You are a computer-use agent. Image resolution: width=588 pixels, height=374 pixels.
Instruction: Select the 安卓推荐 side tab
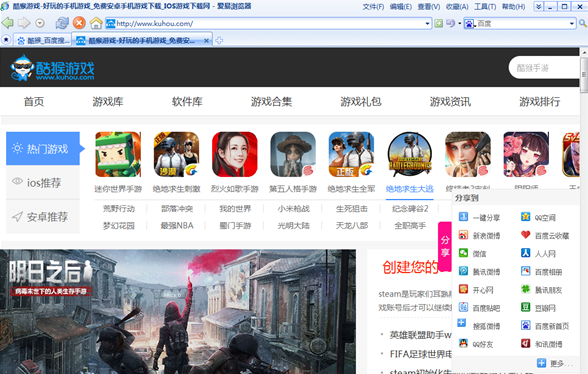(x=43, y=217)
